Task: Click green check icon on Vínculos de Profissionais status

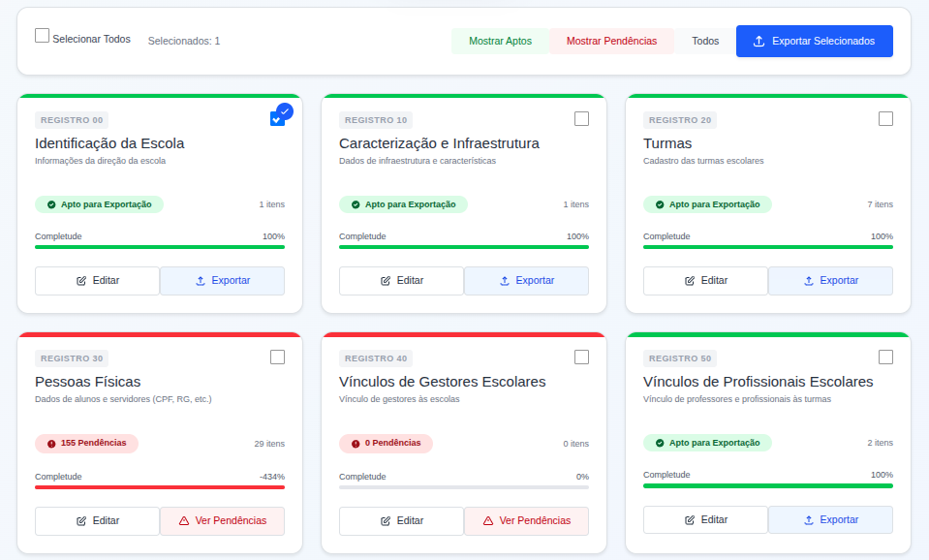Action: click(660, 444)
